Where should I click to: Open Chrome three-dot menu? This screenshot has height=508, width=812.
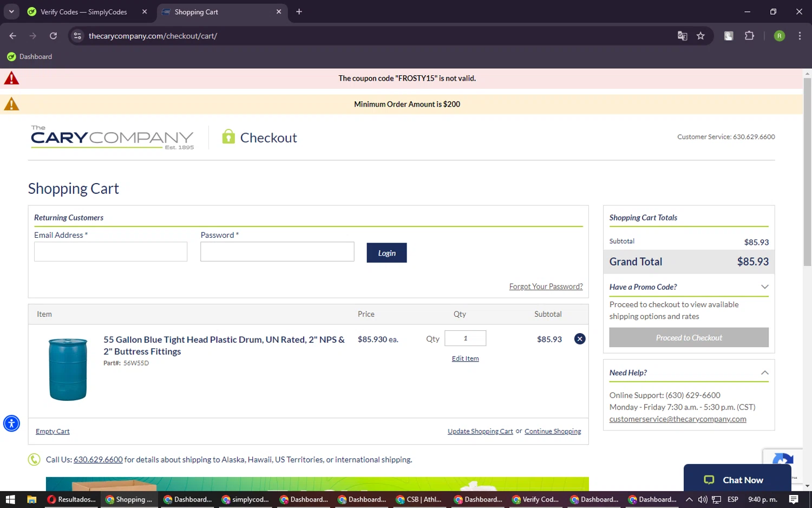point(800,36)
